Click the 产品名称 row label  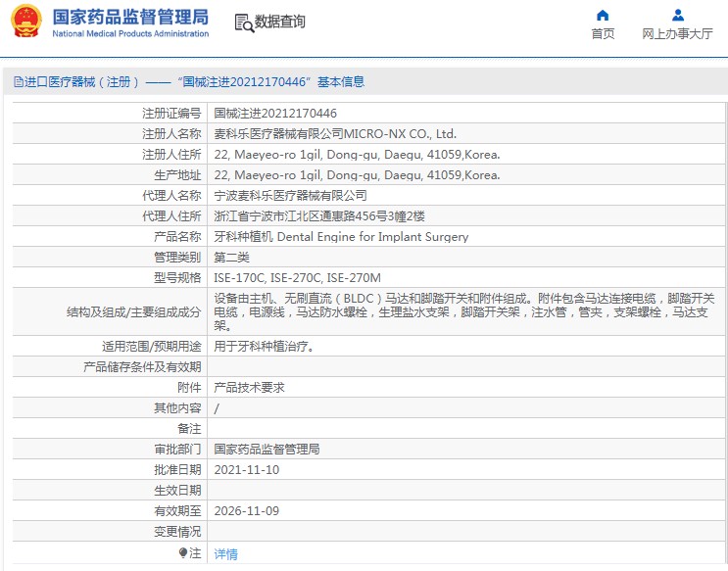tap(177, 237)
